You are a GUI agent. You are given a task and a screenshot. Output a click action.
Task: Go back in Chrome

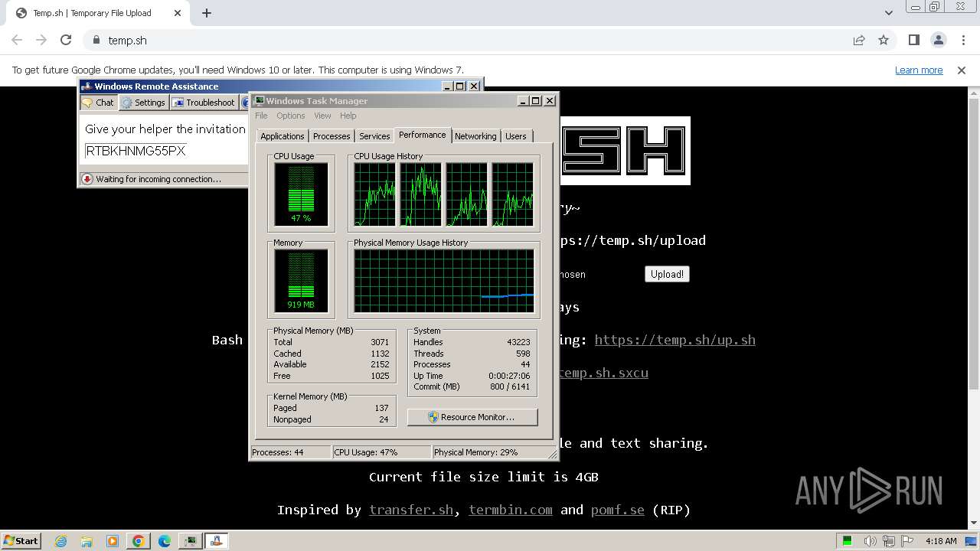17,41
